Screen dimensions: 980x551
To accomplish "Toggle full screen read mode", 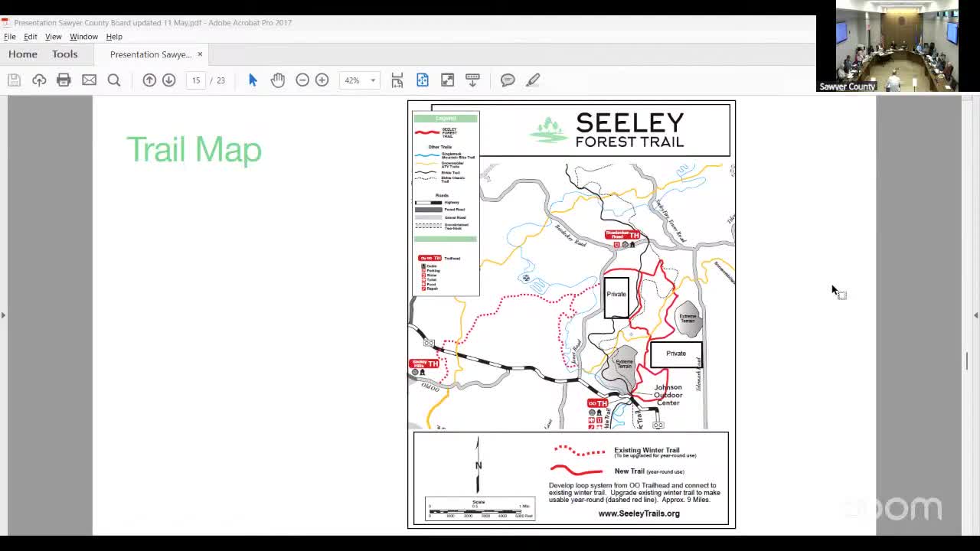I will tap(448, 80).
